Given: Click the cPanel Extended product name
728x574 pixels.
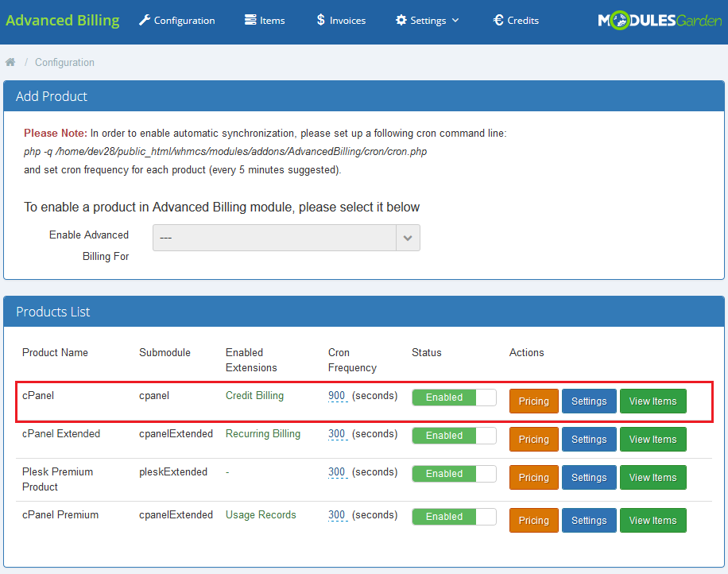Looking at the screenshot, I should click(61, 434).
